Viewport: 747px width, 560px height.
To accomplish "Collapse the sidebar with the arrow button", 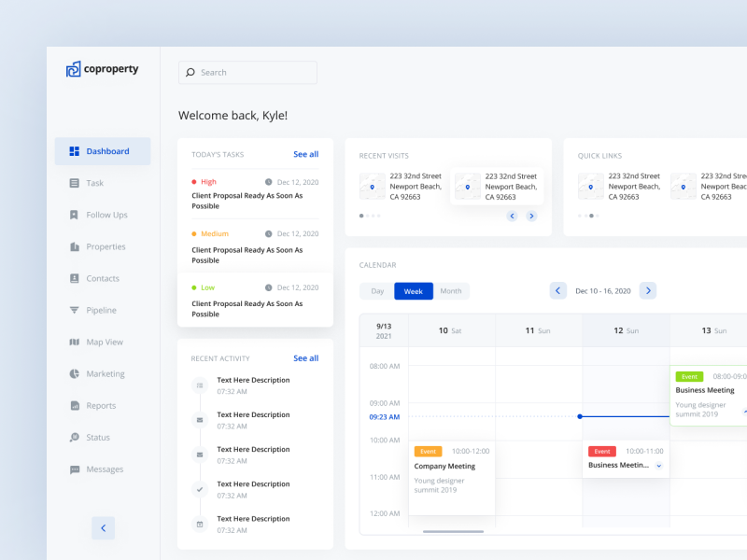I will pyautogui.click(x=104, y=527).
